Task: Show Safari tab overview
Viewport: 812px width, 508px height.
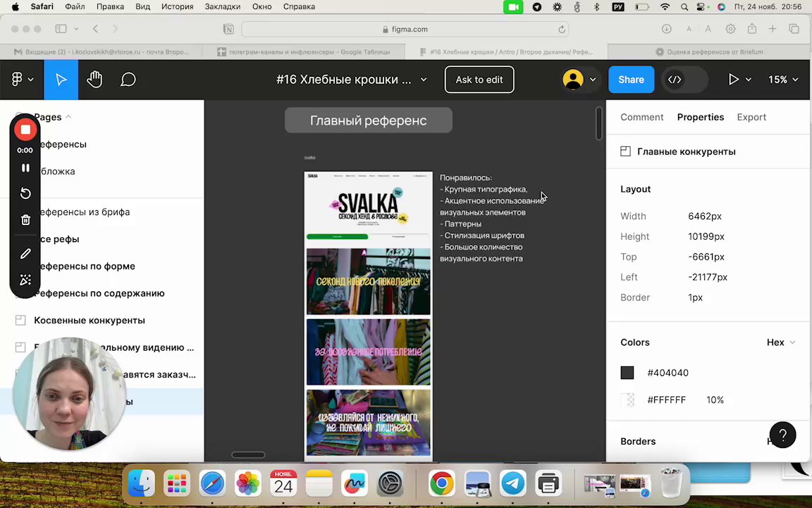Action: [794, 29]
